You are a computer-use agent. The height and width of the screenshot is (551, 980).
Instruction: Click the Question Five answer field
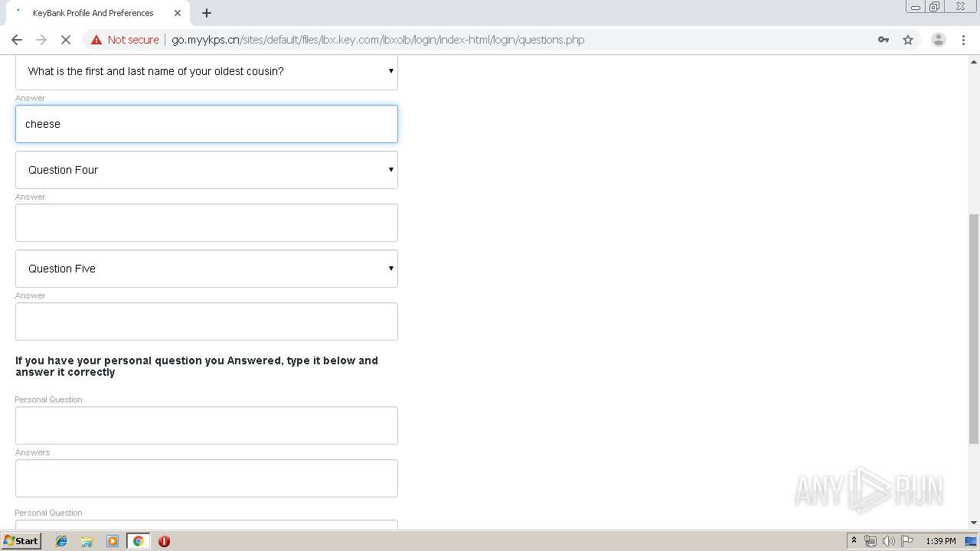click(x=207, y=321)
